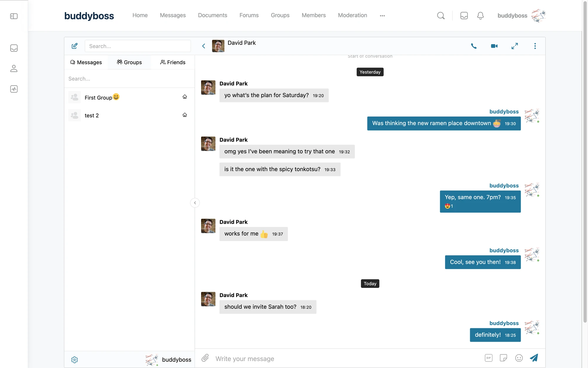
Task: Select message 'Cool, see you then!'
Action: pos(483,262)
